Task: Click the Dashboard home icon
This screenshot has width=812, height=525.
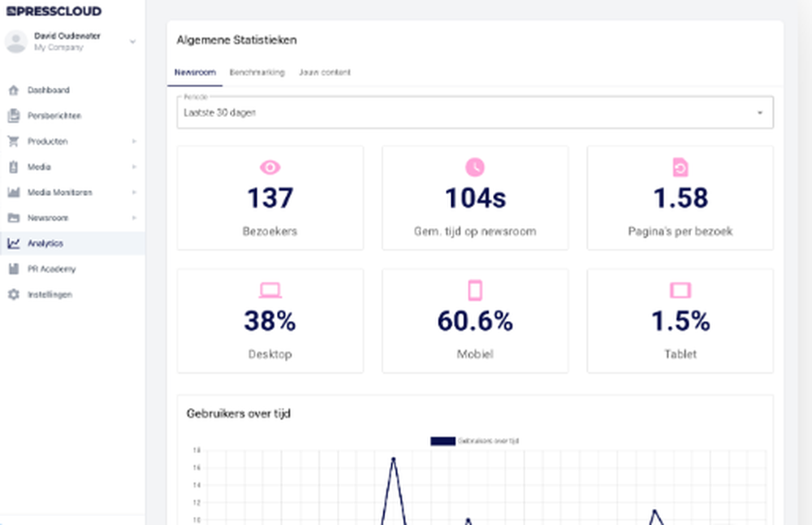Action: (x=14, y=90)
